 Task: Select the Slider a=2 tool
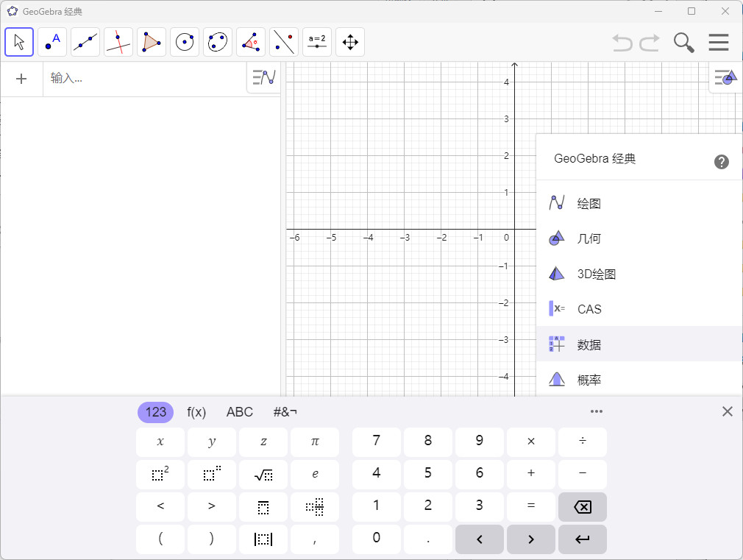(317, 42)
